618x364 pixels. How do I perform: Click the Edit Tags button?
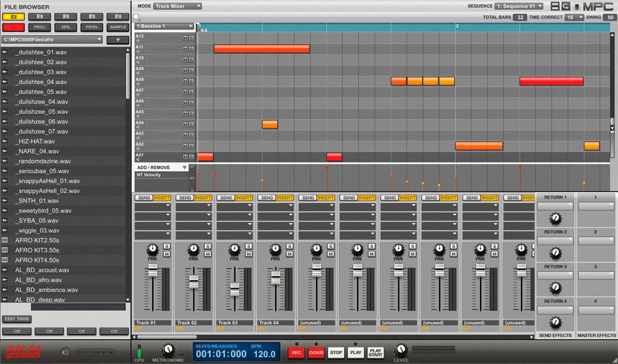coord(17,319)
